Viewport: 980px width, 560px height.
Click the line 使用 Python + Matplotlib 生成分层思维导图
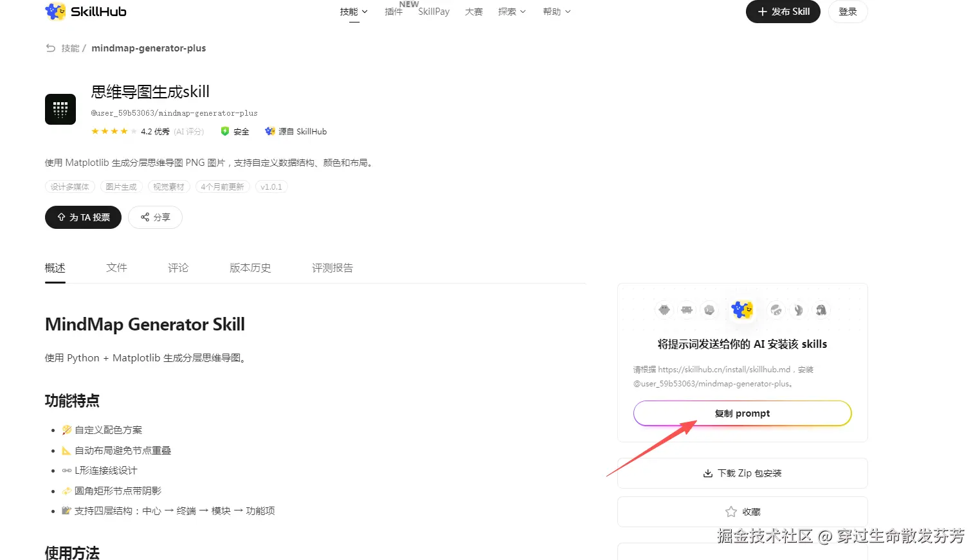click(146, 358)
